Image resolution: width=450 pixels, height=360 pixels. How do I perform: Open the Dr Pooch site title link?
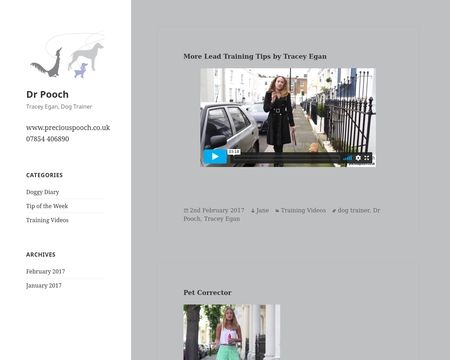47,95
